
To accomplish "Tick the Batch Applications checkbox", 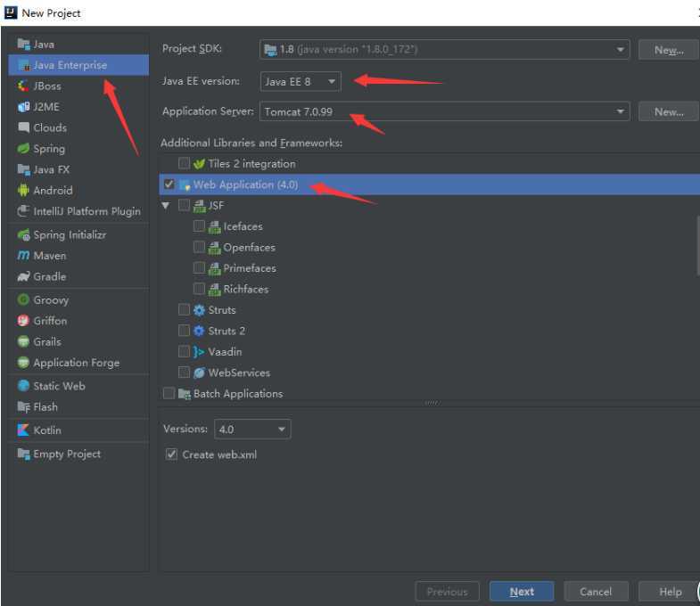I will tap(169, 393).
